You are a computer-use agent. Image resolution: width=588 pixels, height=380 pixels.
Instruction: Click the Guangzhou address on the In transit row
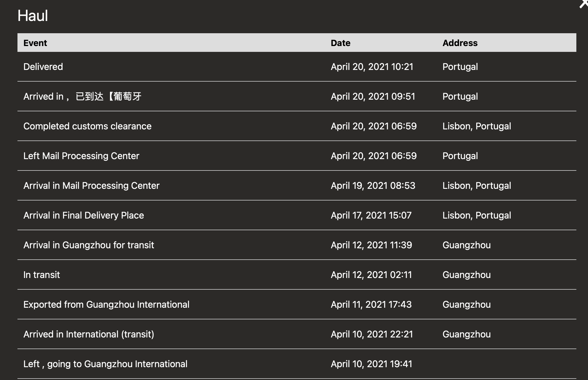pos(466,275)
